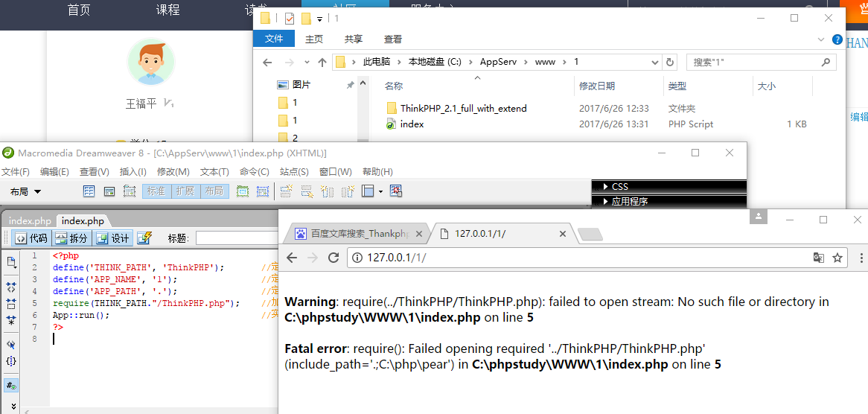Screen dimensions: 868x414
Task: Click AppServ in the breadcrumb path
Action: click(498, 62)
